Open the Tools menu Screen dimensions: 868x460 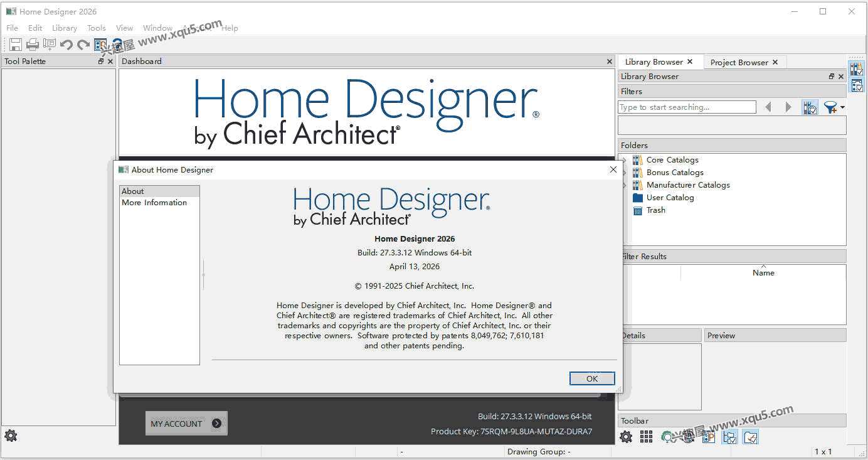point(97,28)
